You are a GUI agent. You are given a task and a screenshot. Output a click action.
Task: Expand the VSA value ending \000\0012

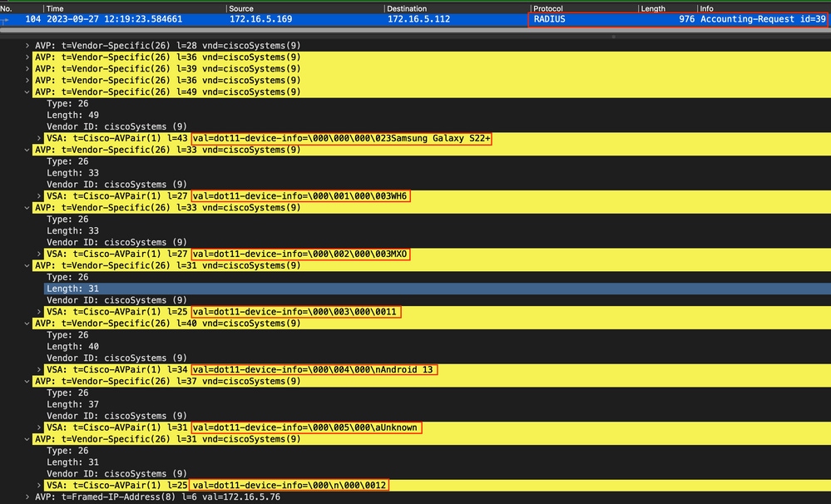(39, 485)
